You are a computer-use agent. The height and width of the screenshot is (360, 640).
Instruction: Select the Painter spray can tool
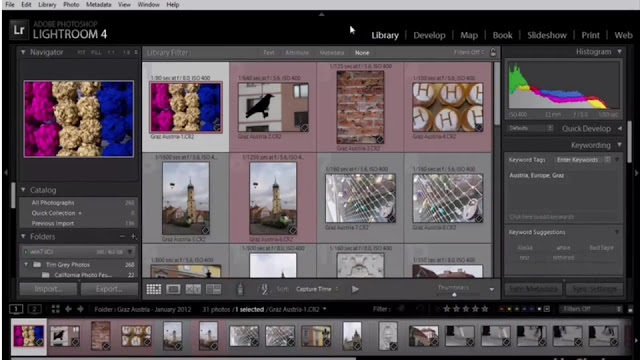(x=240, y=289)
